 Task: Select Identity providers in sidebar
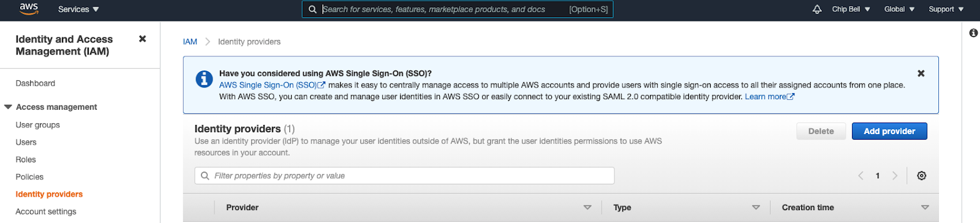coord(49,194)
